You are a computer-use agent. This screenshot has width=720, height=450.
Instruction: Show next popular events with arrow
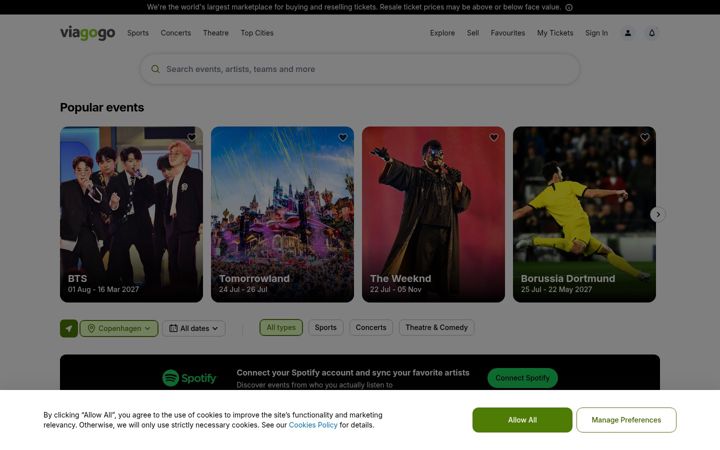tap(658, 214)
